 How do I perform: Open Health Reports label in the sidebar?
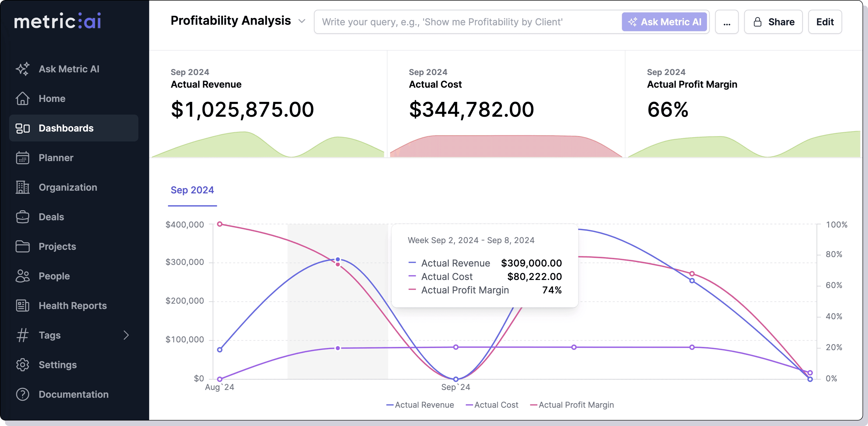(72, 306)
